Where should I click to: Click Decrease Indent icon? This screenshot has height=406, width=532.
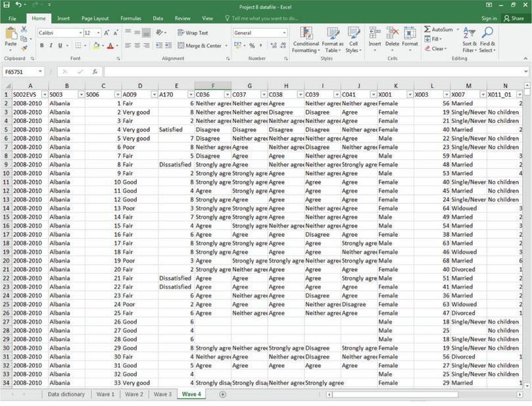tap(158, 45)
